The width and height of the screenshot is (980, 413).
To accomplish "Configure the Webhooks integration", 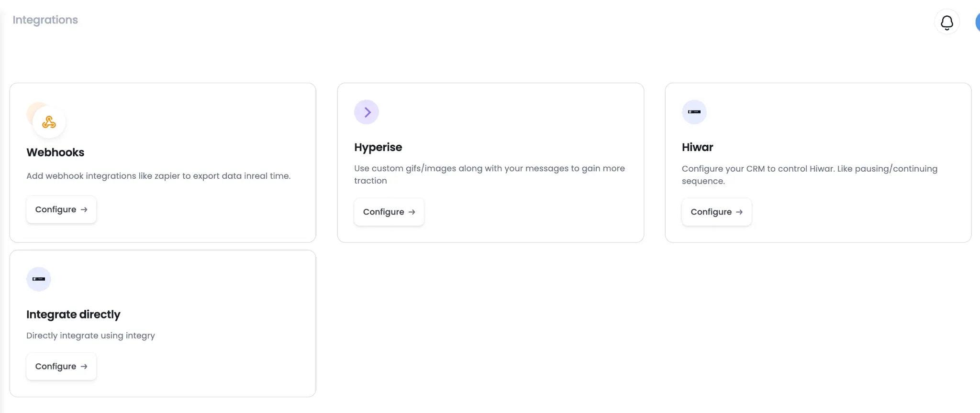I will (x=61, y=209).
